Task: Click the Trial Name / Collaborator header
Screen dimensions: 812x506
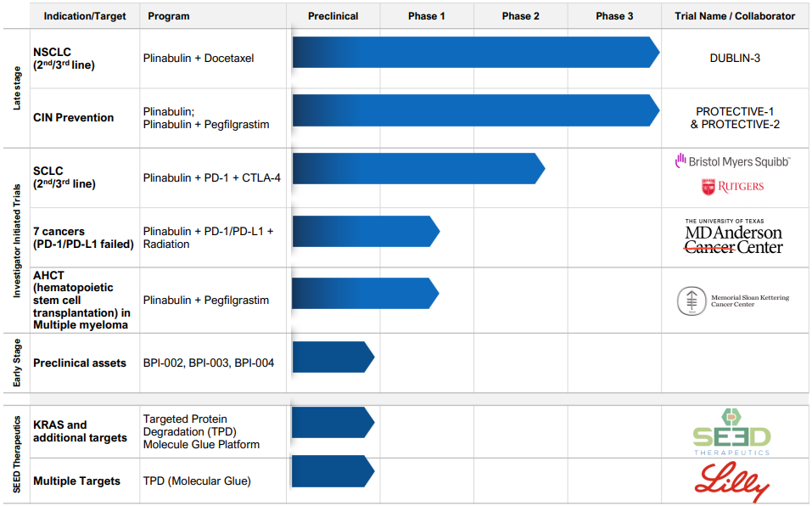Action: click(735, 16)
